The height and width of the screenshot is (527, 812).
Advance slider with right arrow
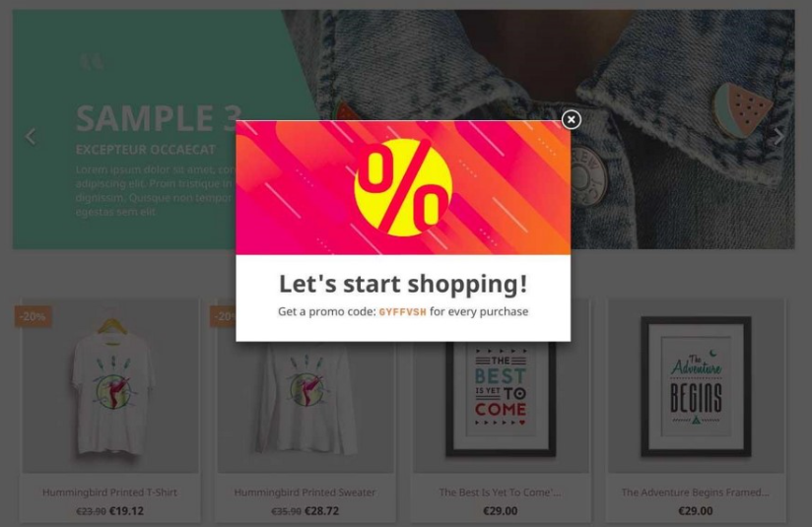pos(778,137)
